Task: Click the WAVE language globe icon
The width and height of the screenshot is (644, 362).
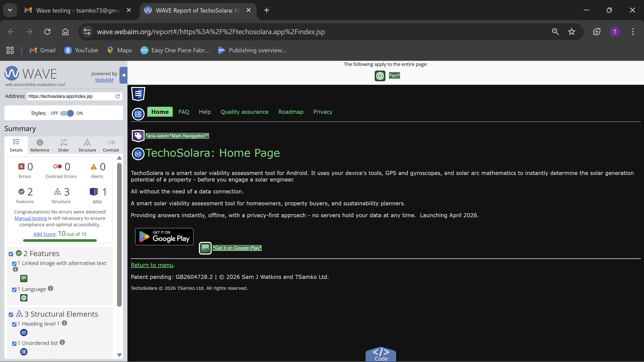Action: click(380, 76)
